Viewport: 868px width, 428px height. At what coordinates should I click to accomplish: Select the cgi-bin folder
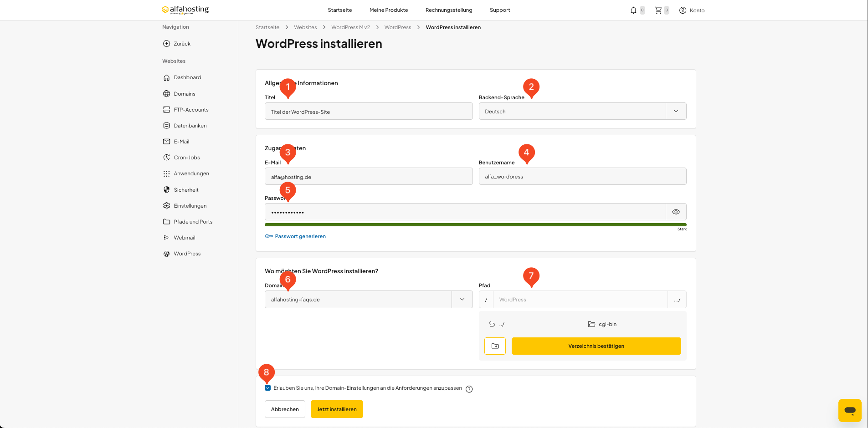(602, 324)
